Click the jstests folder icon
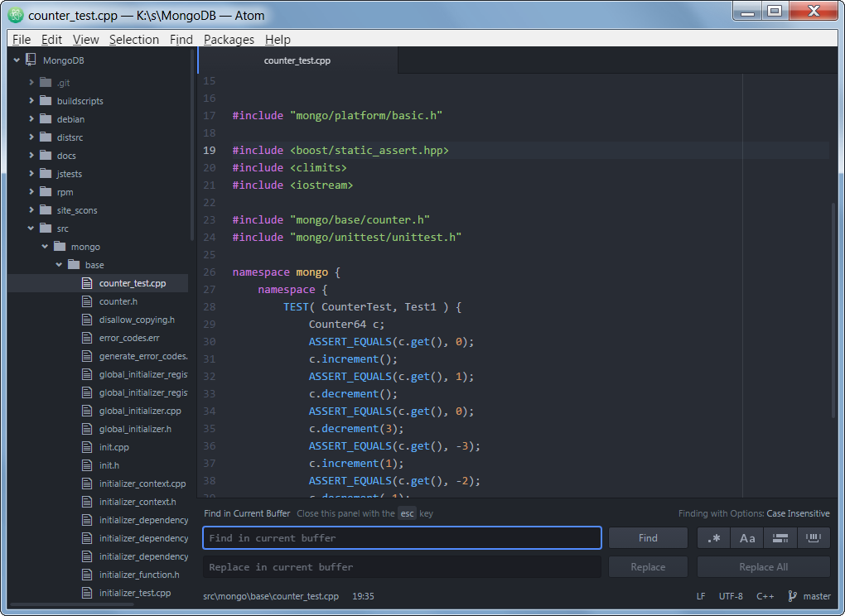845x616 pixels. [46, 173]
